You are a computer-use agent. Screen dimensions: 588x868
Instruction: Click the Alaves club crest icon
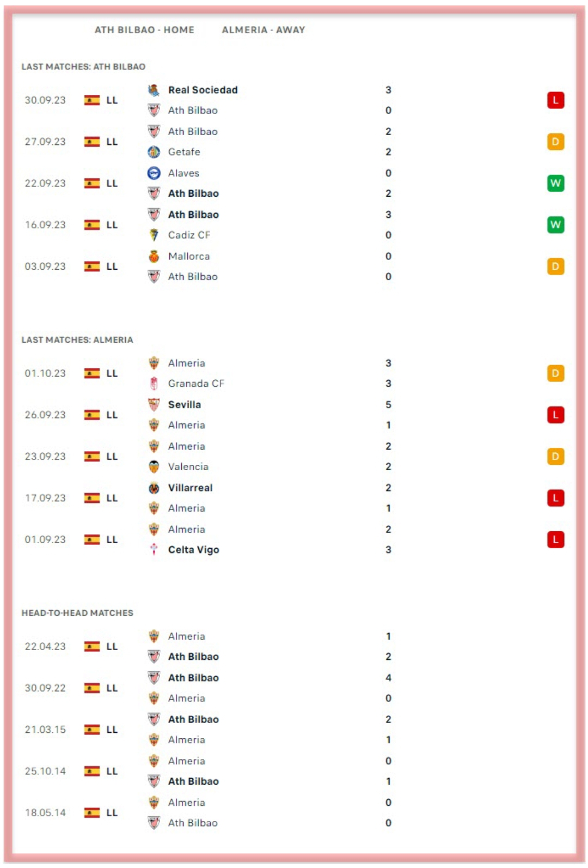[x=154, y=173]
